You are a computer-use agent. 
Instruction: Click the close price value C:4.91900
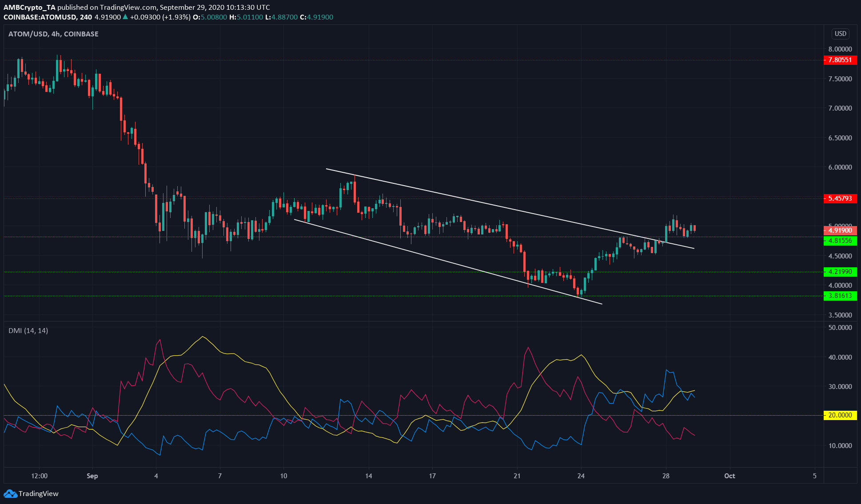point(316,17)
